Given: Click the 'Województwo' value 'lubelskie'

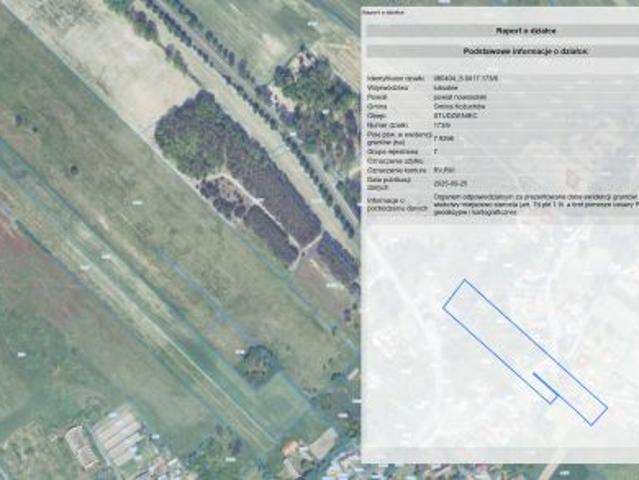Looking at the screenshot, I should click(445, 88).
